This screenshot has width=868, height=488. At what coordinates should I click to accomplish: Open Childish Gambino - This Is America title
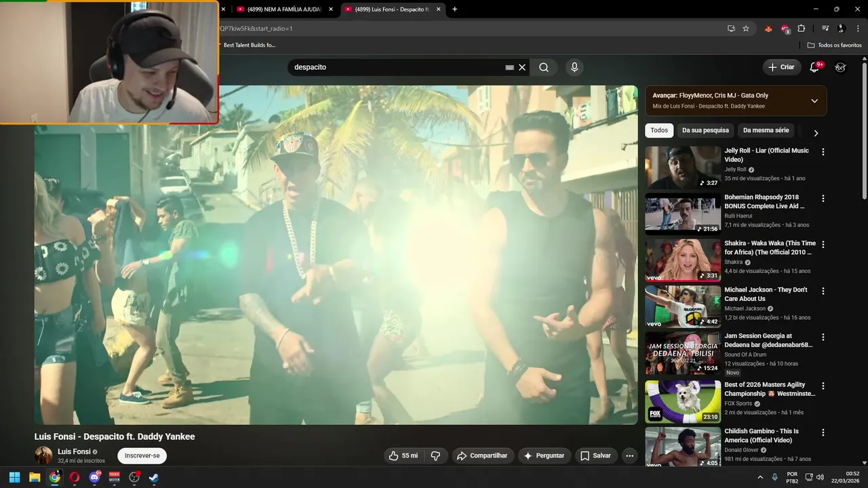tap(761, 435)
